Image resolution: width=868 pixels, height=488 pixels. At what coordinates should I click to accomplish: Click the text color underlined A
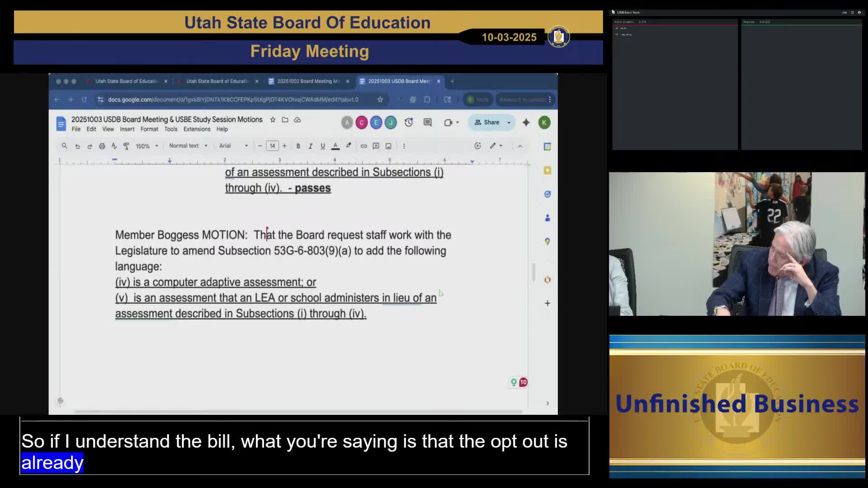(335, 146)
